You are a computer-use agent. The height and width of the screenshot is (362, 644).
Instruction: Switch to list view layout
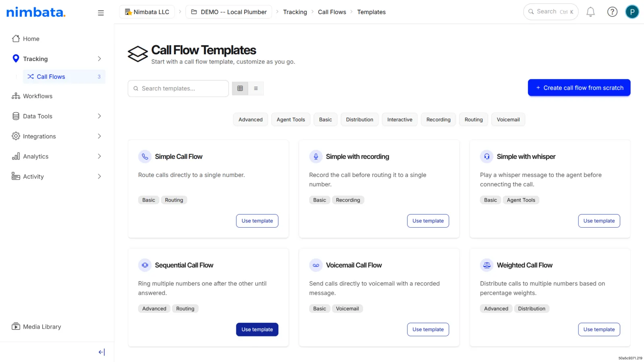tap(256, 88)
